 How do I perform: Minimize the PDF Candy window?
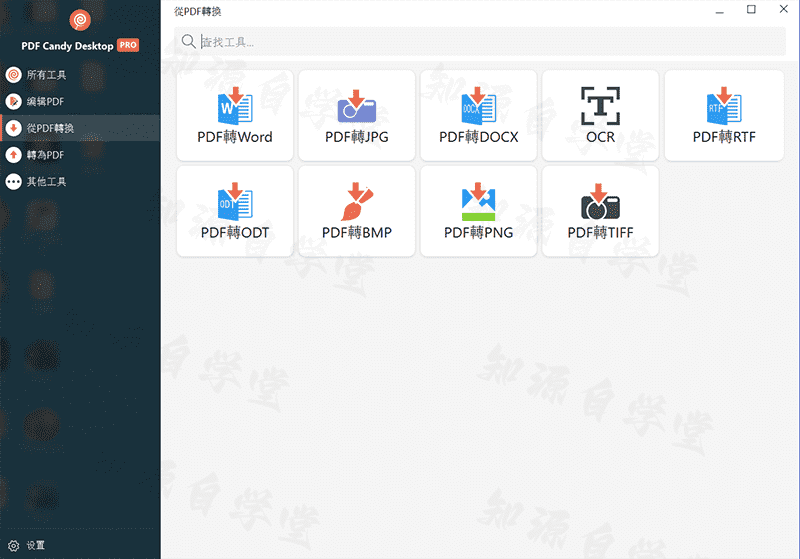[x=719, y=10]
